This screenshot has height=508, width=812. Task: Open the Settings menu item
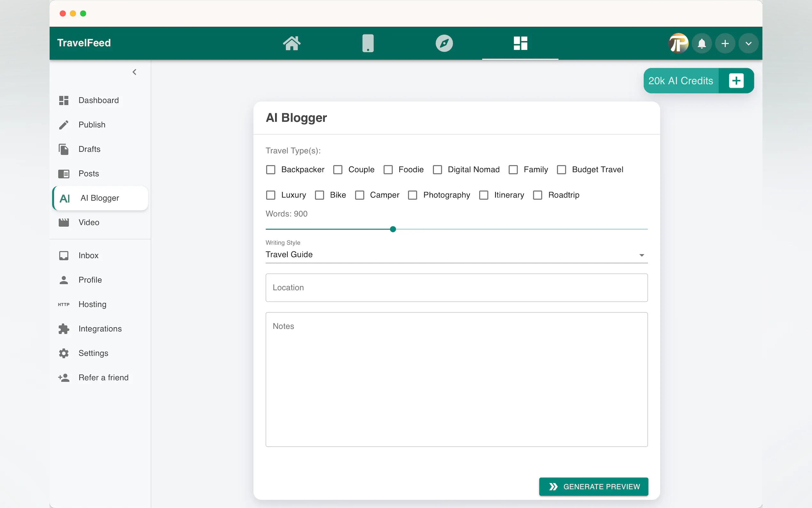pyautogui.click(x=93, y=353)
